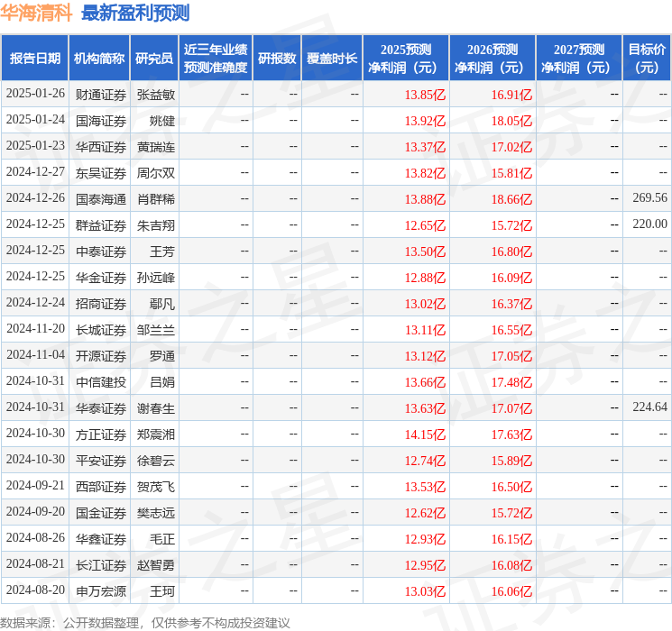Select the 中泰证券 institution cell

click(101, 251)
